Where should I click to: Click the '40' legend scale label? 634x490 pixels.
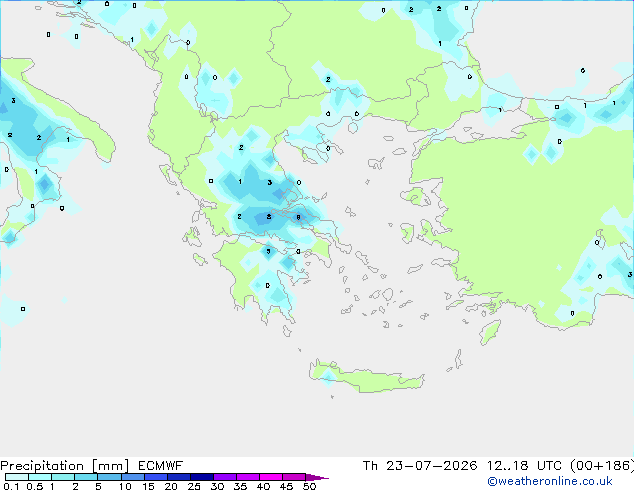[263, 486]
